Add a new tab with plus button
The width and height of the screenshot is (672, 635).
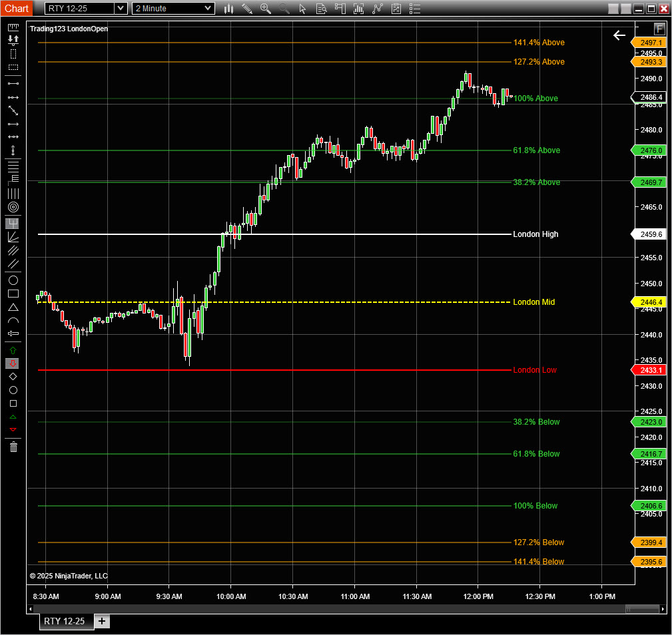(102, 621)
